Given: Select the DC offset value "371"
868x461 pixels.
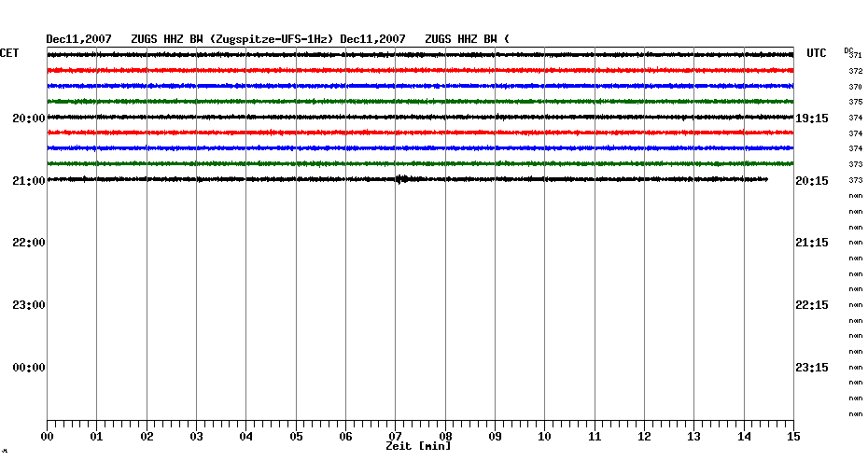Looking at the screenshot, I should 856,56.
